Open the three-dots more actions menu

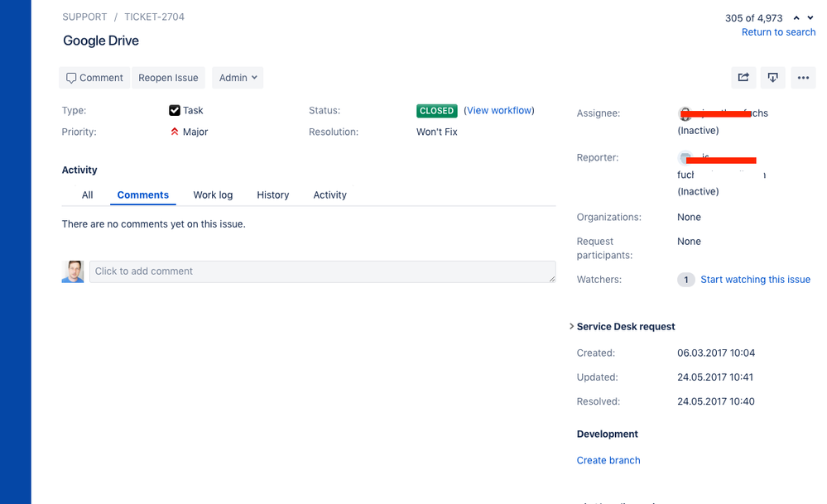coord(803,78)
